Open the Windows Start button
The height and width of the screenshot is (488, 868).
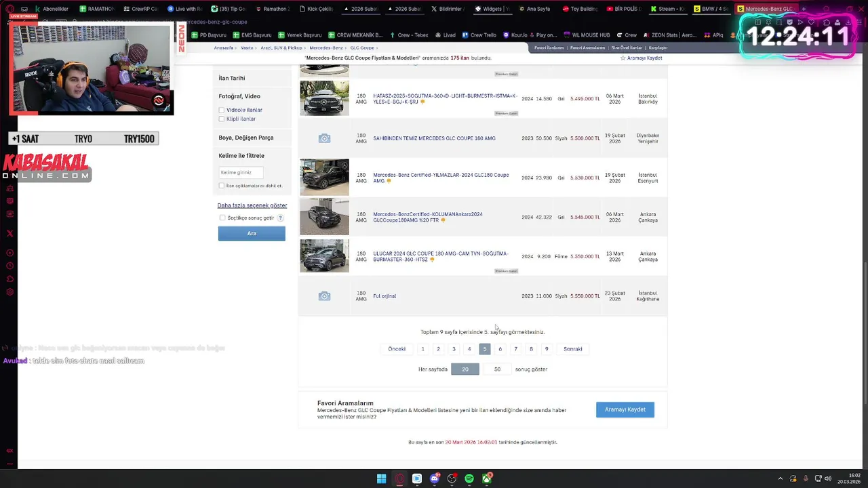coord(381,479)
